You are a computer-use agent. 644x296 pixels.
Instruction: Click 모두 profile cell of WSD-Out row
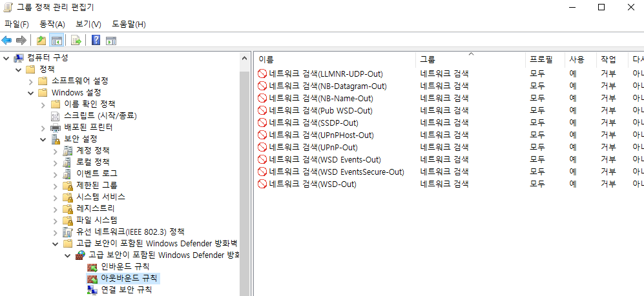(x=537, y=184)
